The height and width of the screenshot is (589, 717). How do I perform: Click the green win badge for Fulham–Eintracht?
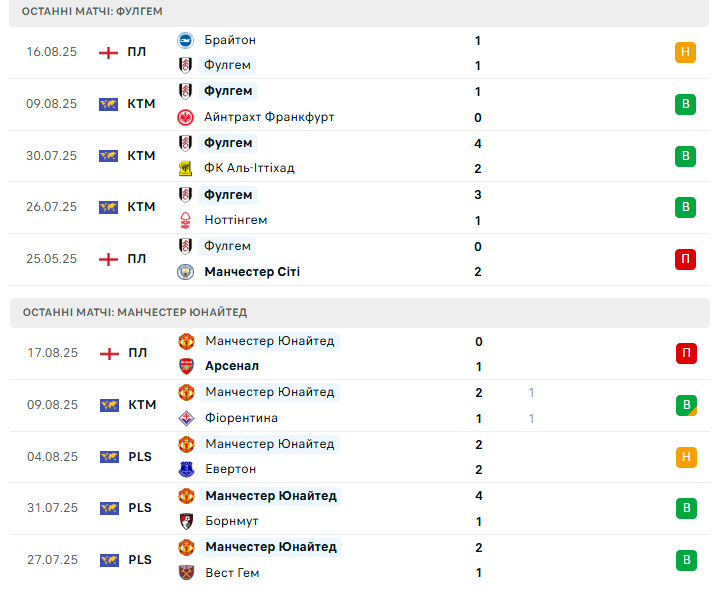[x=685, y=104]
